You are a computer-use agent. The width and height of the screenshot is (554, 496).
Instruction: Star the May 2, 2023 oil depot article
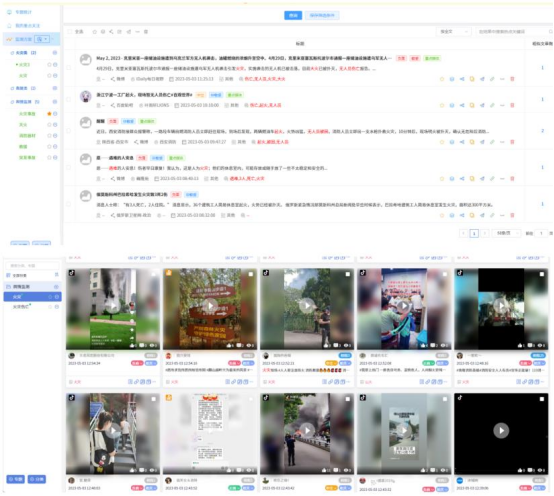coord(442,79)
